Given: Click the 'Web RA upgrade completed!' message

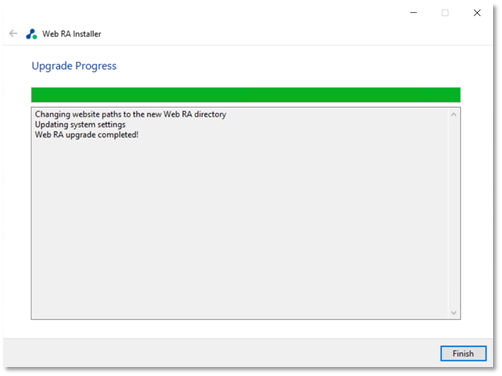Looking at the screenshot, I should (87, 135).
